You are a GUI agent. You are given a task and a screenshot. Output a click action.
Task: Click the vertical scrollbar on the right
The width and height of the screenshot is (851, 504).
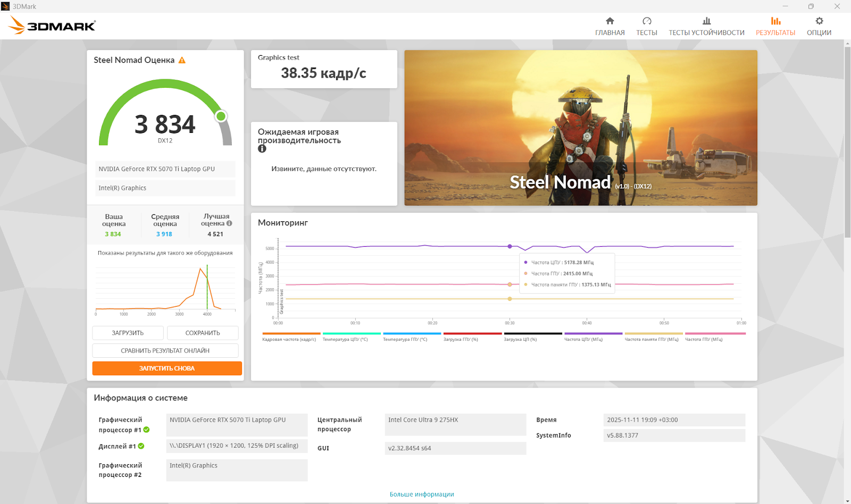tap(847, 144)
